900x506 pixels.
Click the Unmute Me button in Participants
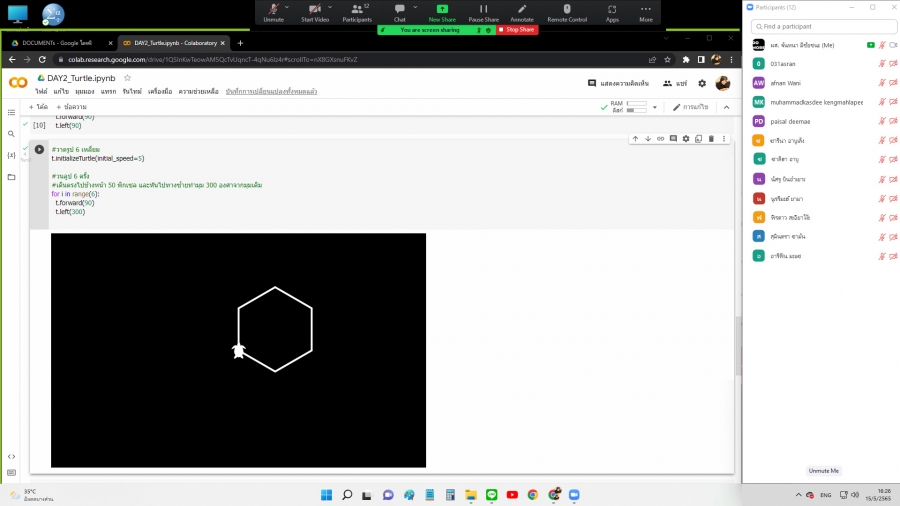pyautogui.click(x=823, y=470)
